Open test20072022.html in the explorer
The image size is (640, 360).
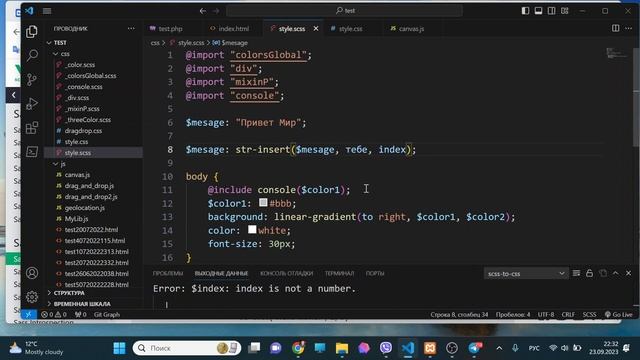(91, 230)
